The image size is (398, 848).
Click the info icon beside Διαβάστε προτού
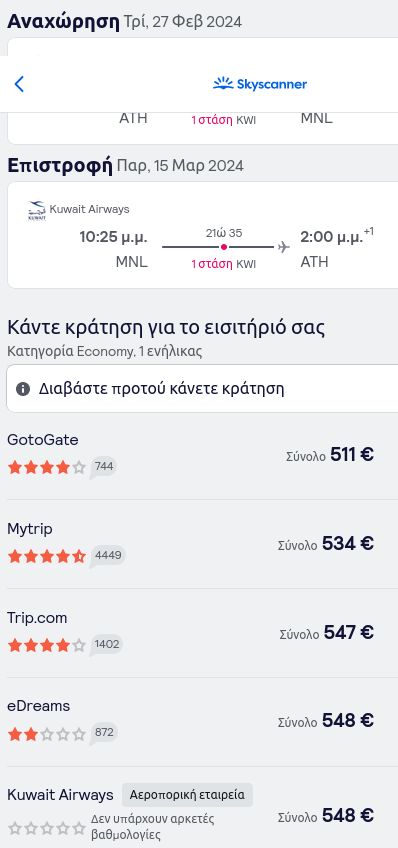[x=23, y=389]
